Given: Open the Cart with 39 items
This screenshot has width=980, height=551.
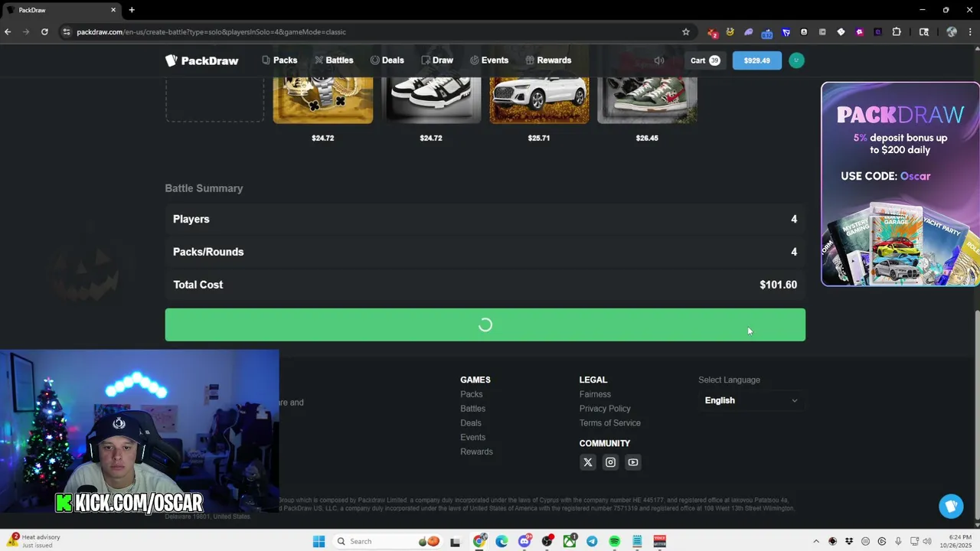Looking at the screenshot, I should (705, 60).
